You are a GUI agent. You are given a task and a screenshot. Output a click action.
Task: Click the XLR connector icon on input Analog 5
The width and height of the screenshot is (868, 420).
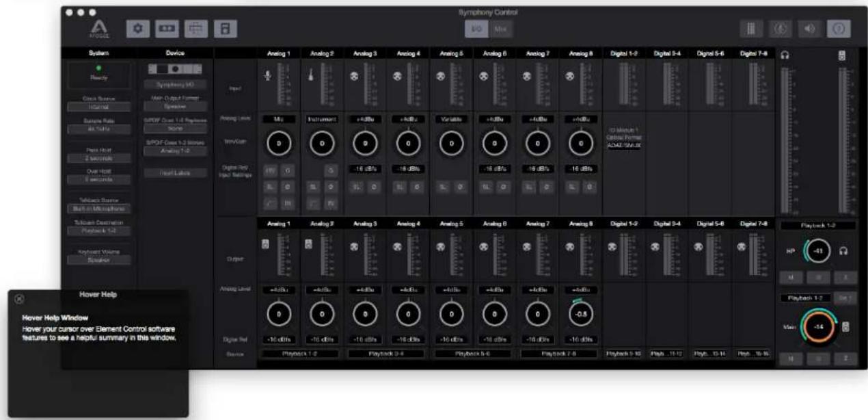(440, 77)
